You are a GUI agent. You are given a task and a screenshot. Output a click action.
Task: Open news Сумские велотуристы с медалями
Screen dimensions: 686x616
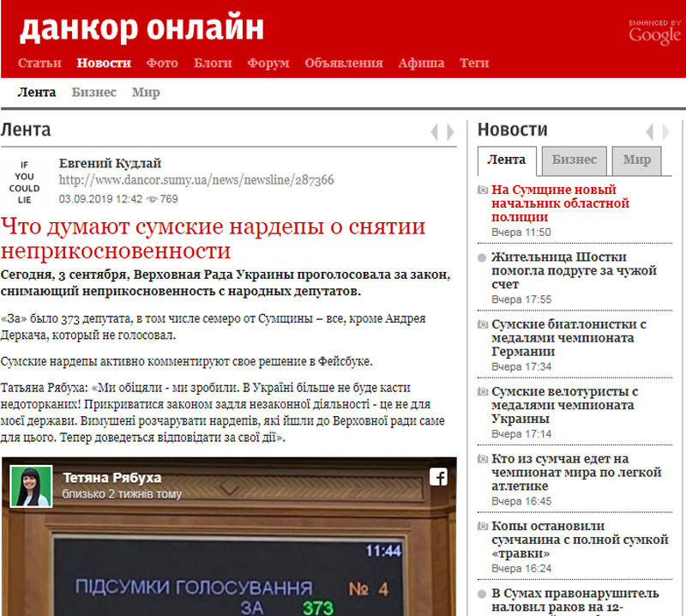[x=565, y=405]
